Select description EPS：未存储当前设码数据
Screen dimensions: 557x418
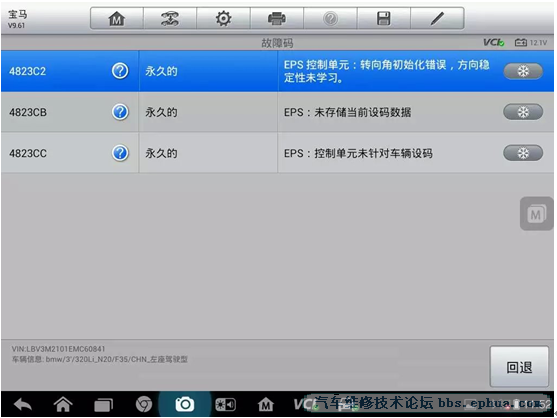347,113
